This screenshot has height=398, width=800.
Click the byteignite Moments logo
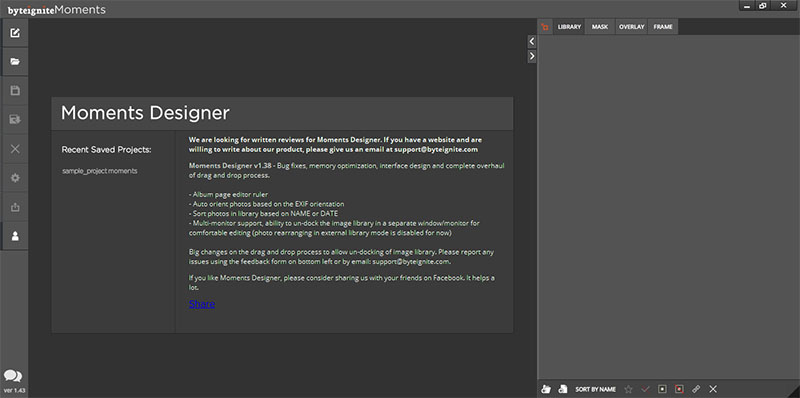[57, 10]
